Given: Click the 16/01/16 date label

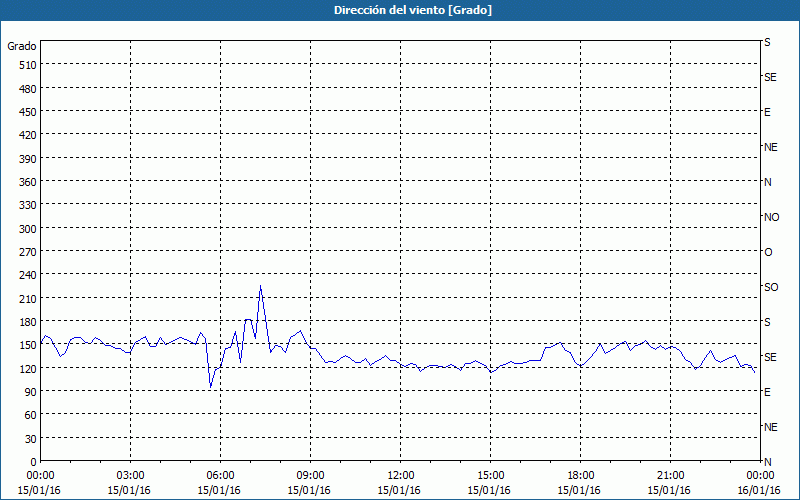Looking at the screenshot, I should coord(760,490).
